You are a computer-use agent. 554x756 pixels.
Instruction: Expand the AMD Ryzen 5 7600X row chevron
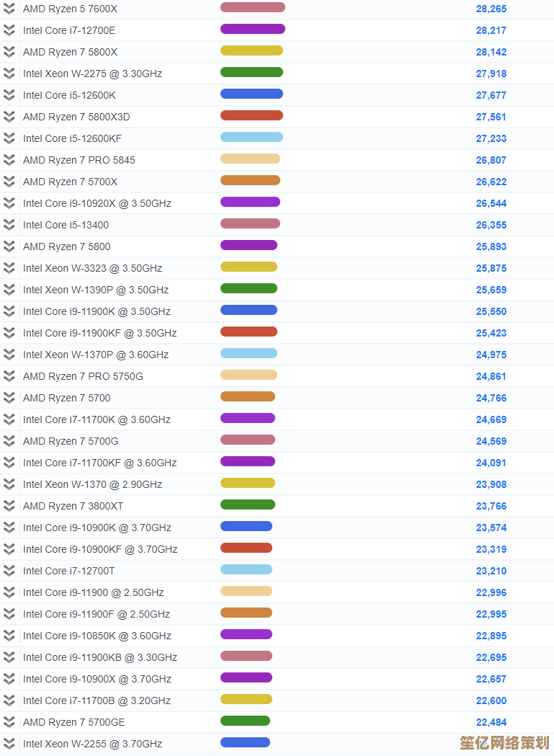(x=9, y=9)
